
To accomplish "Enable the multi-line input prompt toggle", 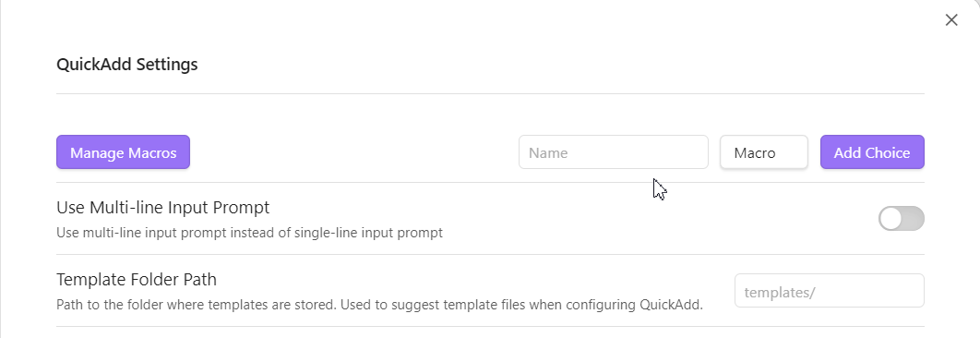I will point(902,219).
